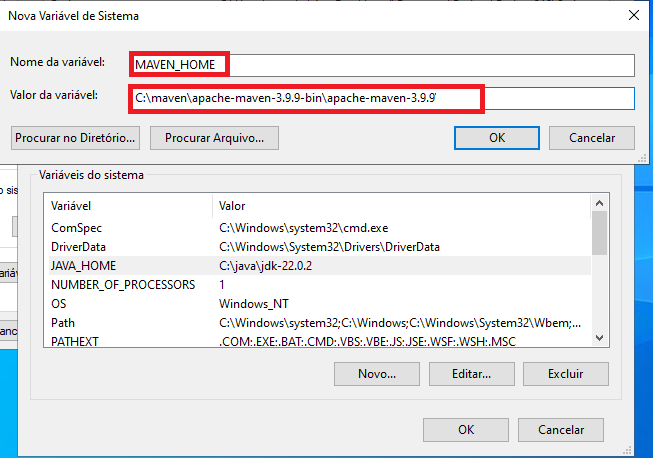Click 'Editar...' under Variáveis do sistema

click(472, 374)
